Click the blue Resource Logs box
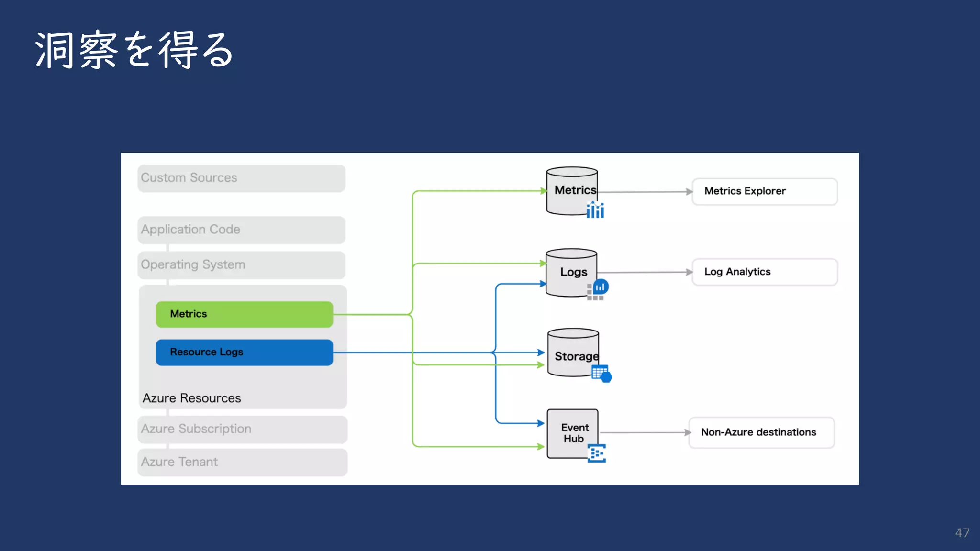Image resolution: width=980 pixels, height=551 pixels. pyautogui.click(x=244, y=353)
